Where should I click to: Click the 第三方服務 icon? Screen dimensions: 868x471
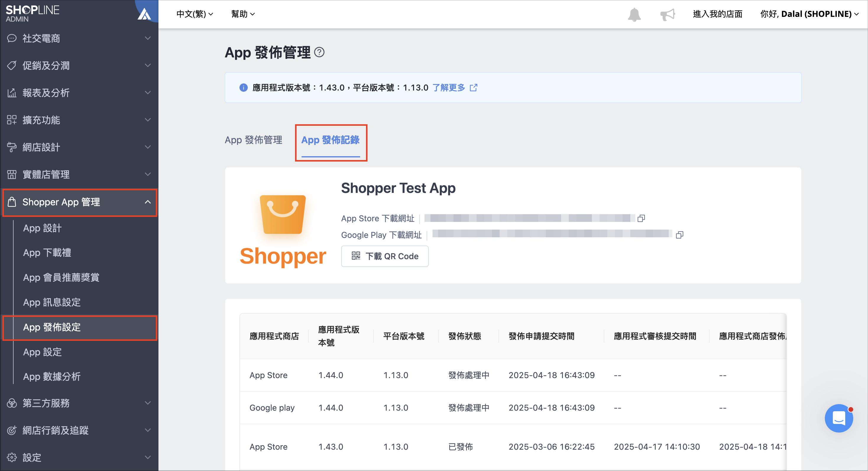click(12, 403)
